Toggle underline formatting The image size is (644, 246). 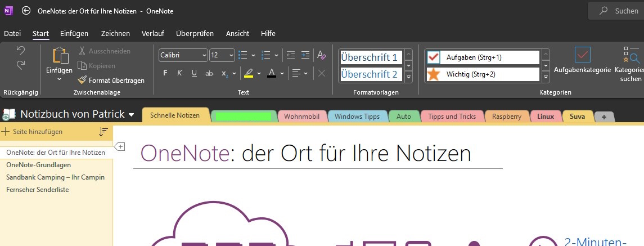tap(194, 73)
